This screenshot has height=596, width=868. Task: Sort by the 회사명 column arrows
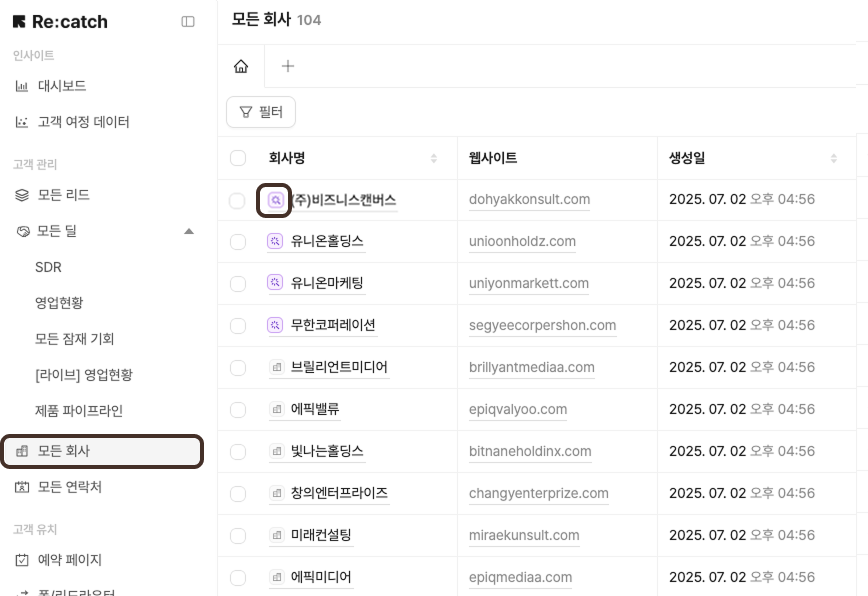pyautogui.click(x=434, y=159)
